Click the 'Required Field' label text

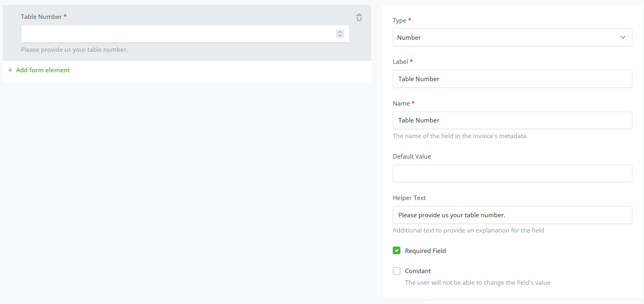425,251
